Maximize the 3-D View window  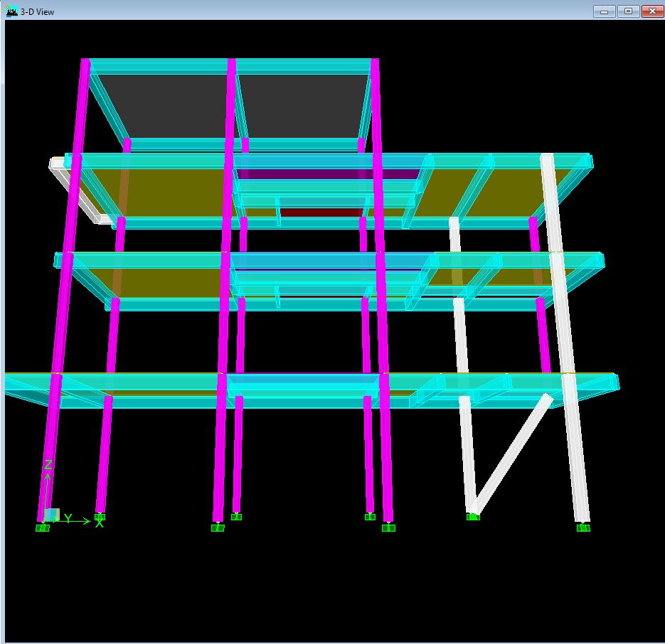tap(629, 11)
